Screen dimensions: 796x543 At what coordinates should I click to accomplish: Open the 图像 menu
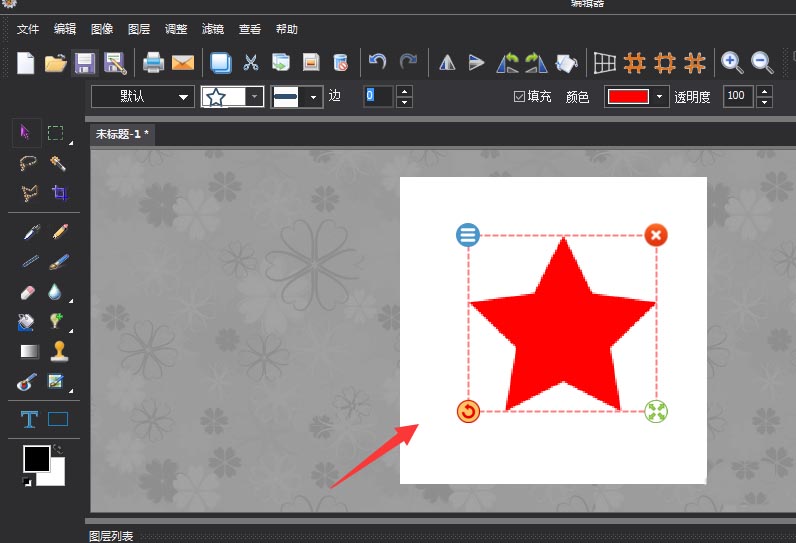click(x=102, y=29)
